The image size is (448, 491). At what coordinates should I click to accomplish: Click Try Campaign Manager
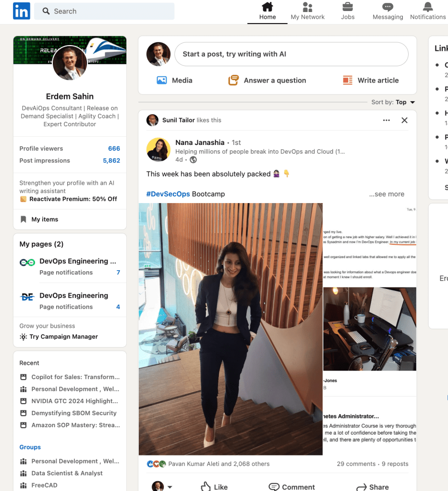(x=63, y=336)
